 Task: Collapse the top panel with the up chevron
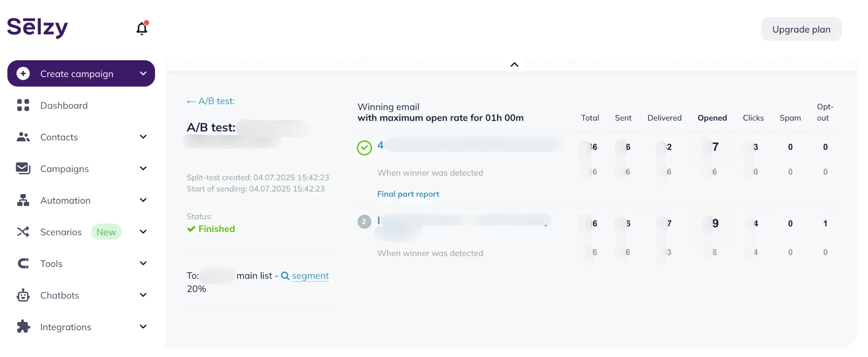pos(514,65)
